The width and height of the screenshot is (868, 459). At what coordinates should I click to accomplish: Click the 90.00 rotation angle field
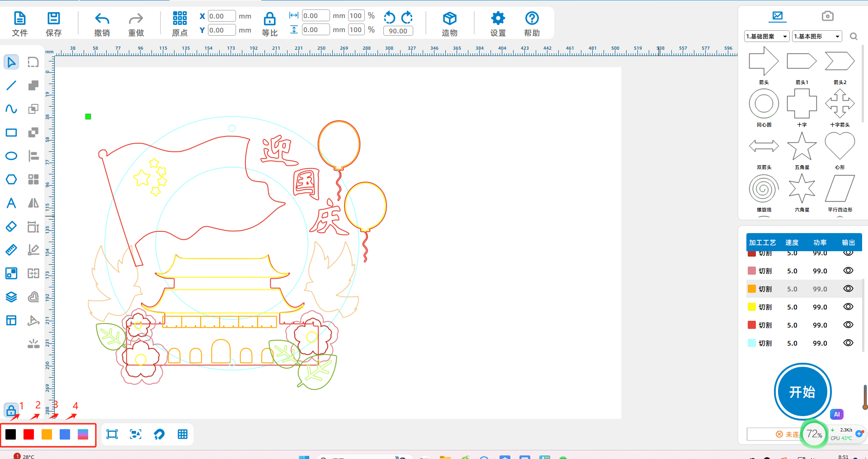(398, 31)
